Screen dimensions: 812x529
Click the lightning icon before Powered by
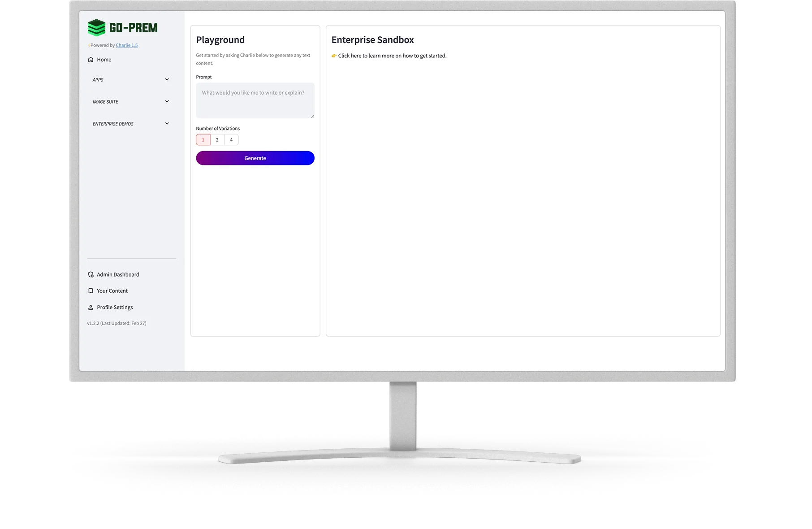click(89, 46)
